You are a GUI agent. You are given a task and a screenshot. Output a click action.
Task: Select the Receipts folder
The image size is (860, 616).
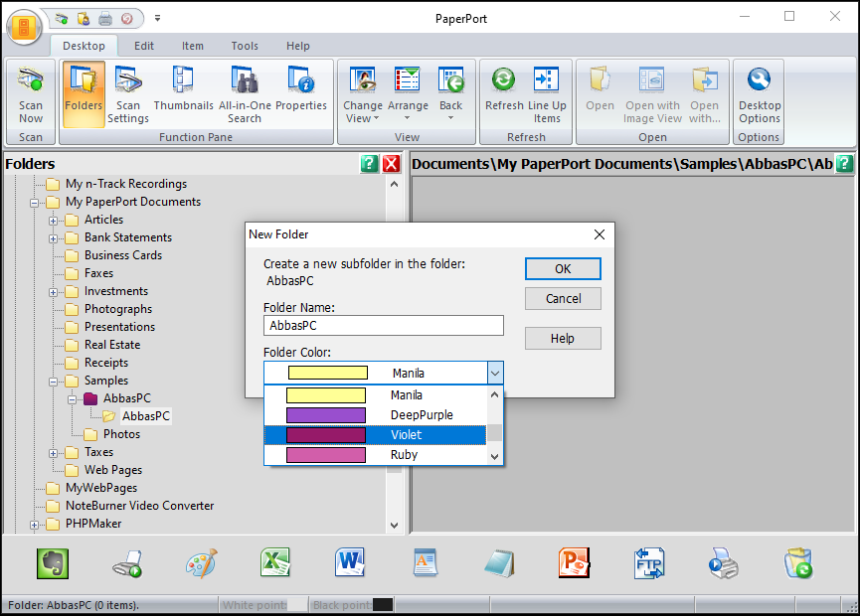tap(105, 363)
